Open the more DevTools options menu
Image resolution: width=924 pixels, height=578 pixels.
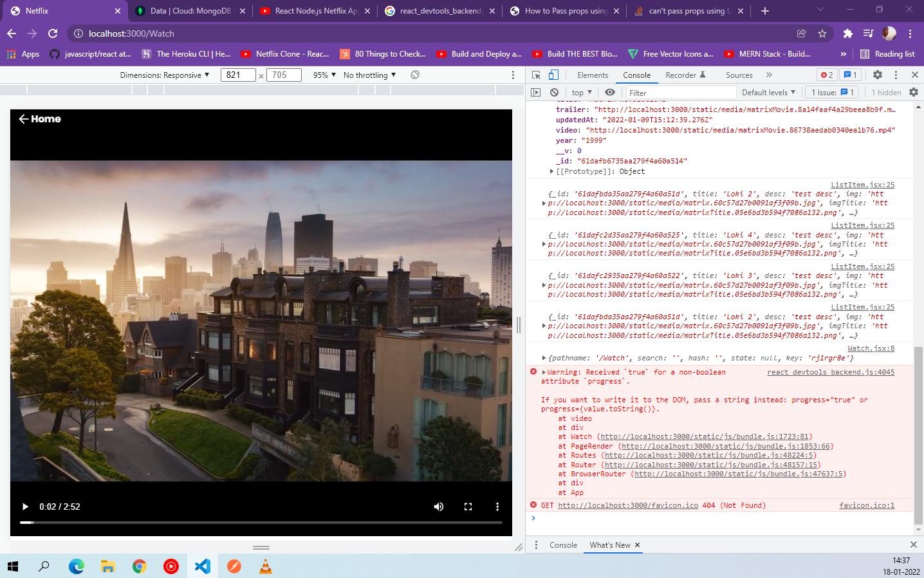pyautogui.click(x=896, y=74)
